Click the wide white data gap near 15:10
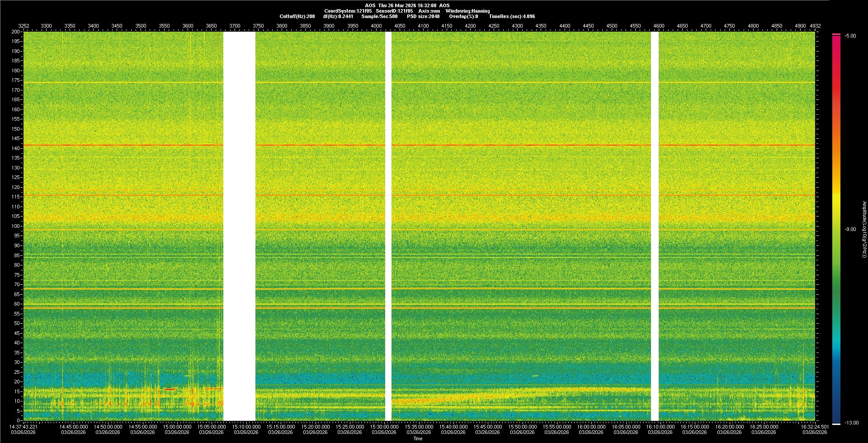 click(x=239, y=226)
